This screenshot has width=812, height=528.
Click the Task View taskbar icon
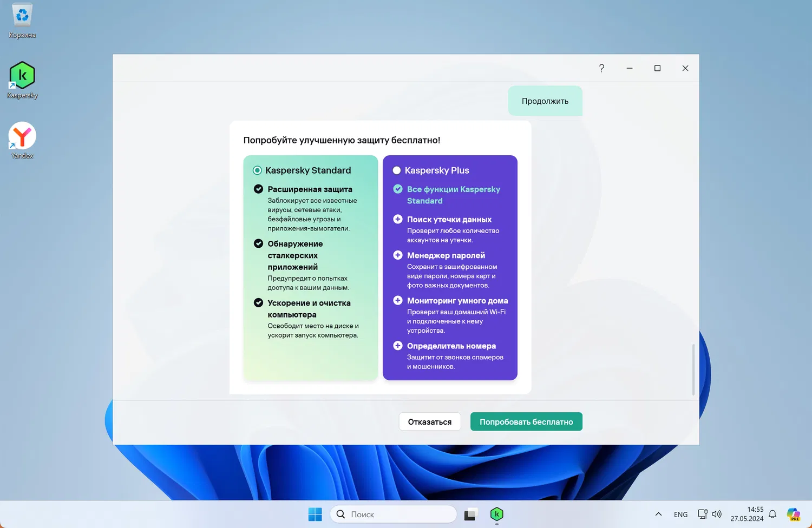point(470,514)
